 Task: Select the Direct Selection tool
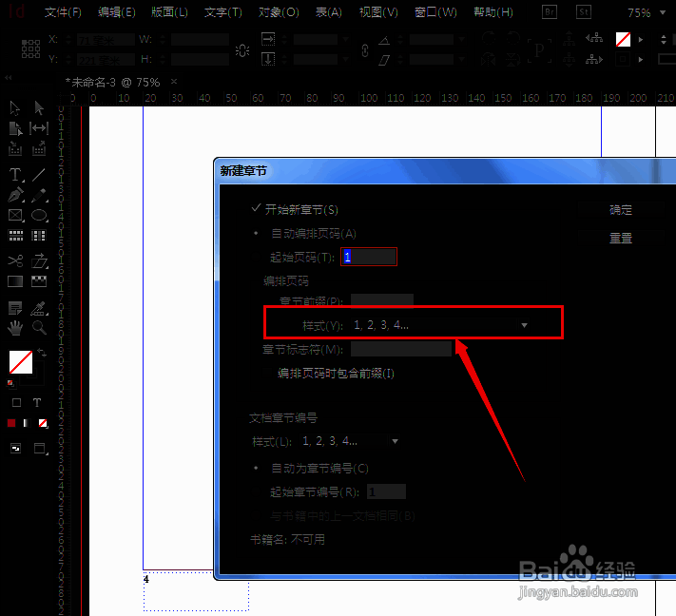pyautogui.click(x=39, y=107)
